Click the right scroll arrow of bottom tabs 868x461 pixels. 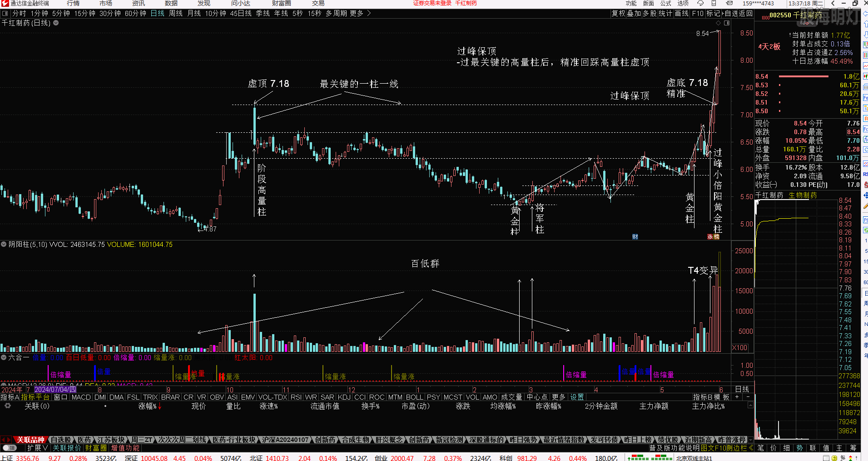click(x=9, y=440)
